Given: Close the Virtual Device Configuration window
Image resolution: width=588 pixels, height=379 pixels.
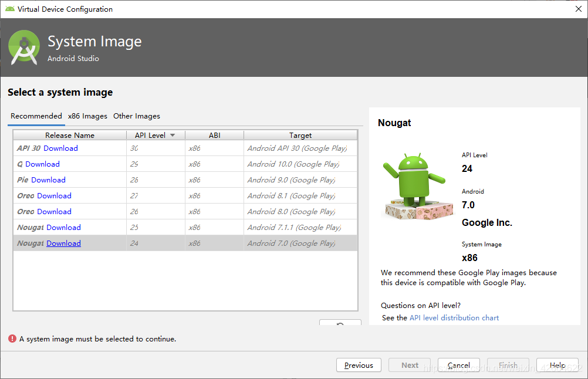Looking at the screenshot, I should point(579,9).
